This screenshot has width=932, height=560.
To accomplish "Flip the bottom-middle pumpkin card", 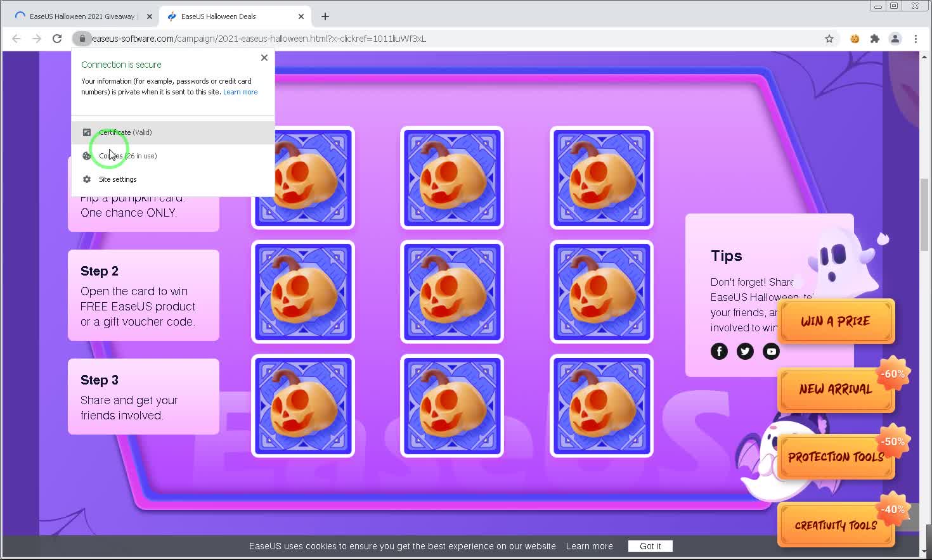I will point(452,406).
